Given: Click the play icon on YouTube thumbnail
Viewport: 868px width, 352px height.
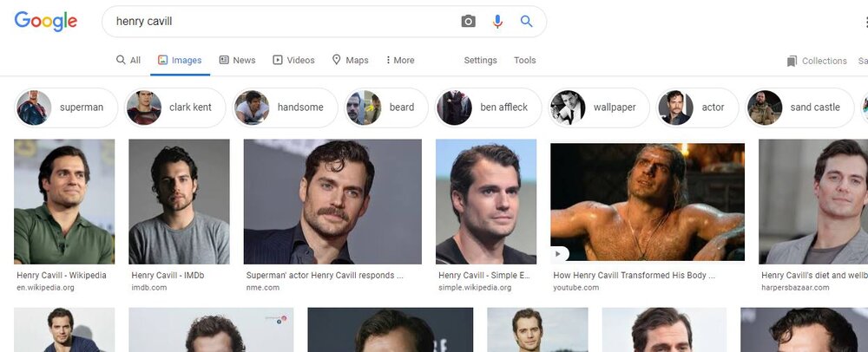Looking at the screenshot, I should 560,254.
